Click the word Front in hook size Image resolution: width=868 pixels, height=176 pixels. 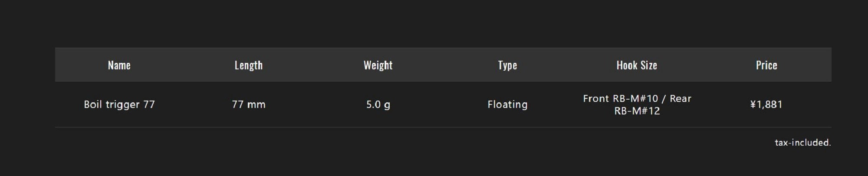coord(596,98)
